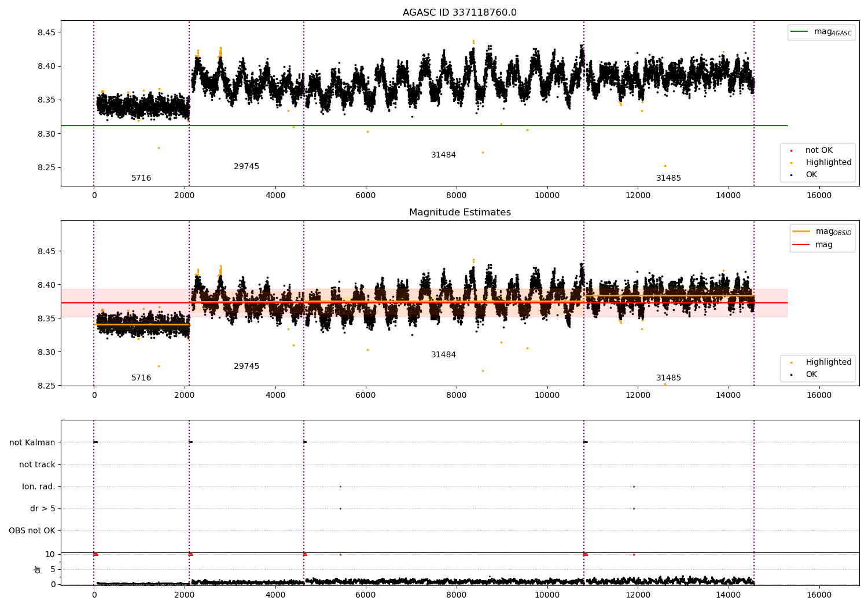This screenshot has height=608, width=868.
Task: Click the red dot marker beside "not OK"
Action: 791,151
